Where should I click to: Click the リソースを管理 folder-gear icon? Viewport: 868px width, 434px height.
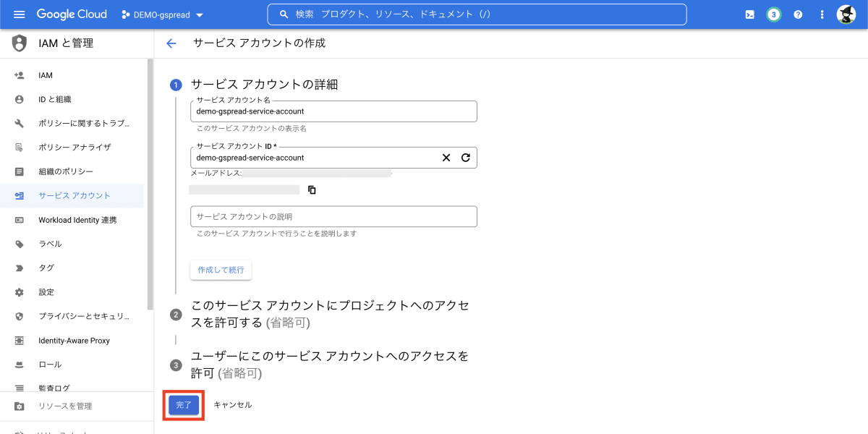[20, 406]
